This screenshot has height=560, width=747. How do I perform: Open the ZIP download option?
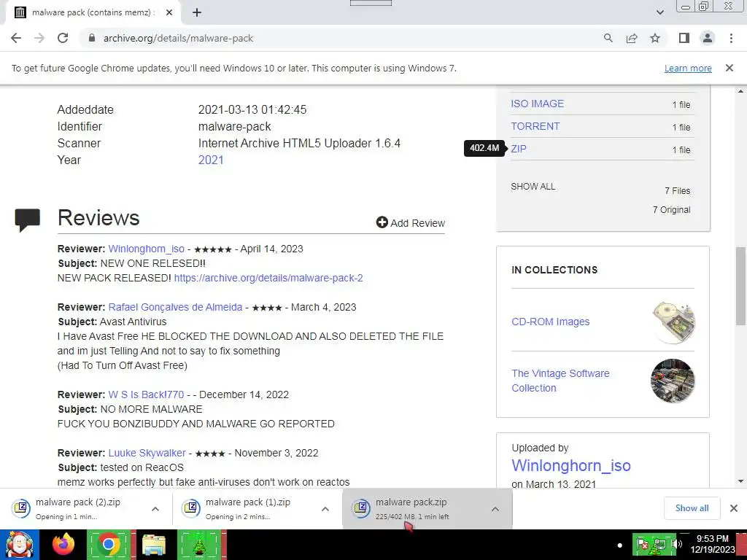pyautogui.click(x=519, y=149)
